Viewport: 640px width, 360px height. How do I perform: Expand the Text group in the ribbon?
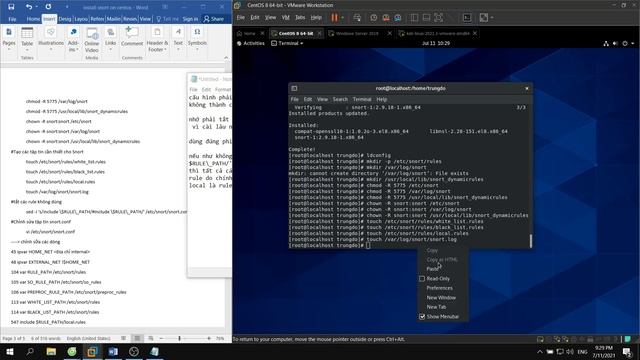tap(178, 38)
